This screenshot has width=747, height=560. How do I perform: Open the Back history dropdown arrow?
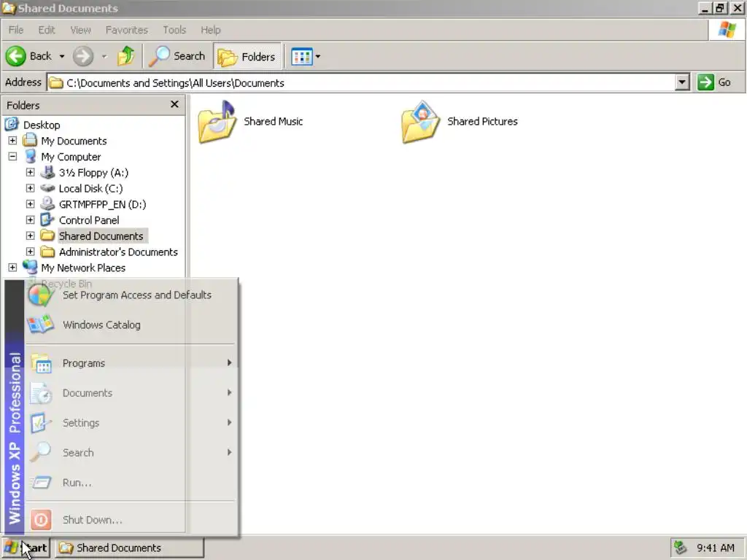(62, 57)
